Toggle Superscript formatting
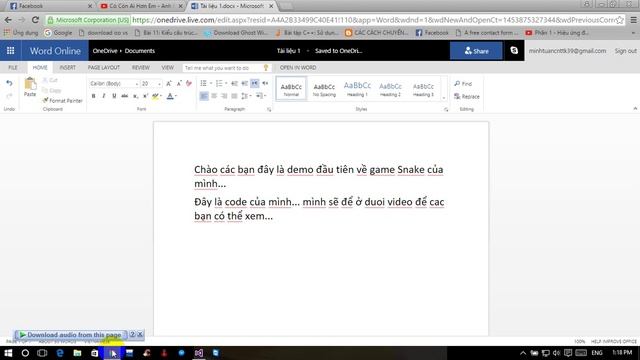This screenshot has width=640, height=360. (145, 96)
